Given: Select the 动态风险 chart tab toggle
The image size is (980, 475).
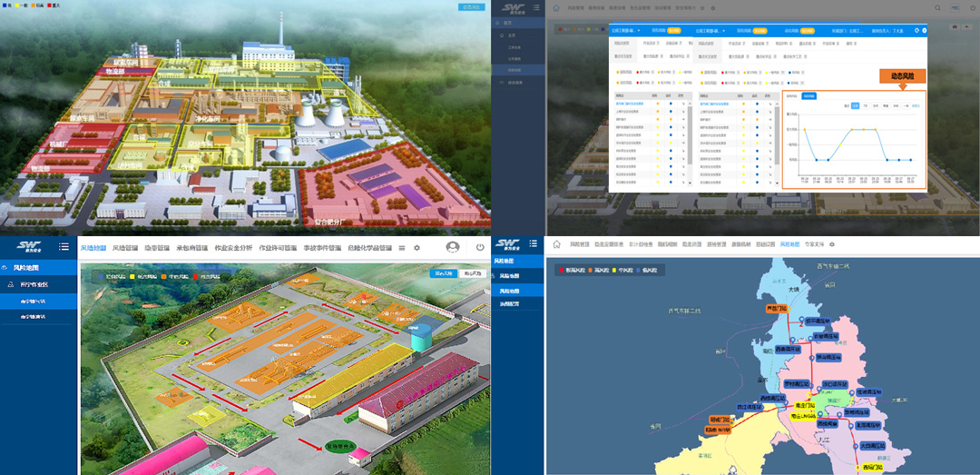Looking at the screenshot, I should tap(809, 95).
